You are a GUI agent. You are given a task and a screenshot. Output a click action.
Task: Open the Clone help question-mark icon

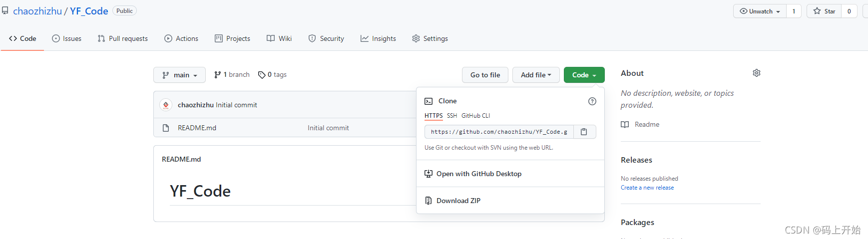tap(592, 101)
